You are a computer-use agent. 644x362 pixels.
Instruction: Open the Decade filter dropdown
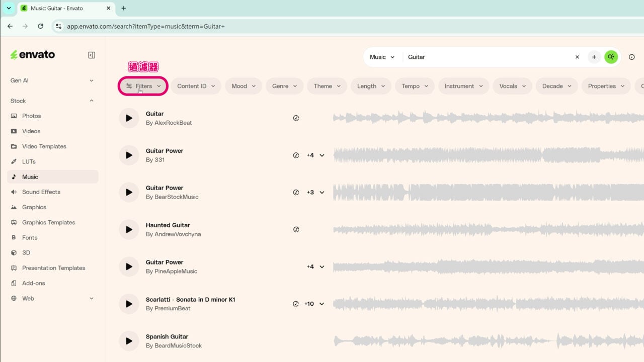(556, 86)
